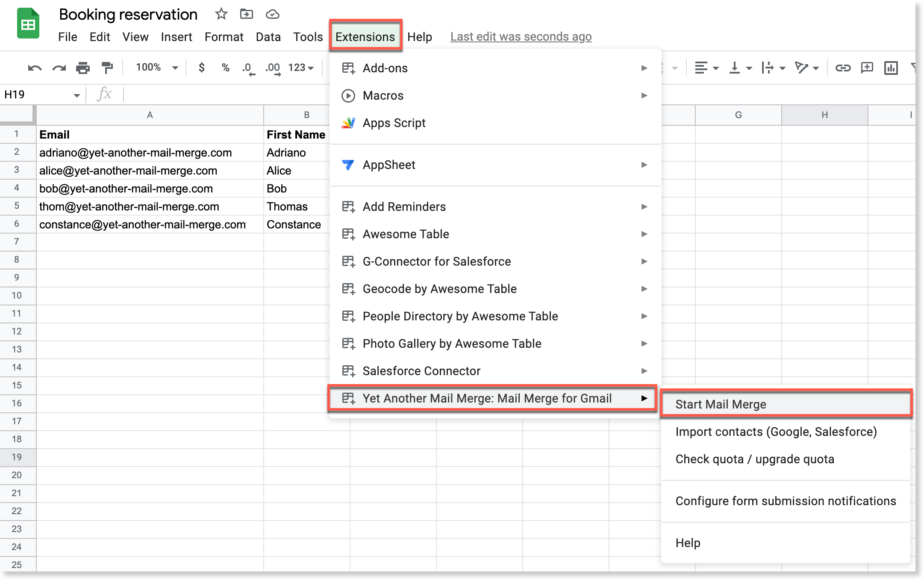This screenshot has width=924, height=580.
Task: Click the insert chart icon
Action: pyautogui.click(x=891, y=68)
